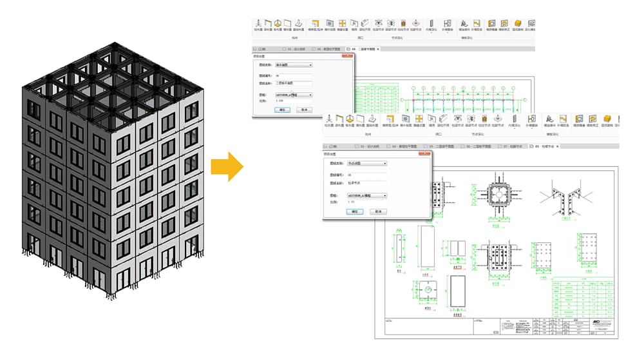Click 取消 in the 板平面图 dialog

point(304,110)
